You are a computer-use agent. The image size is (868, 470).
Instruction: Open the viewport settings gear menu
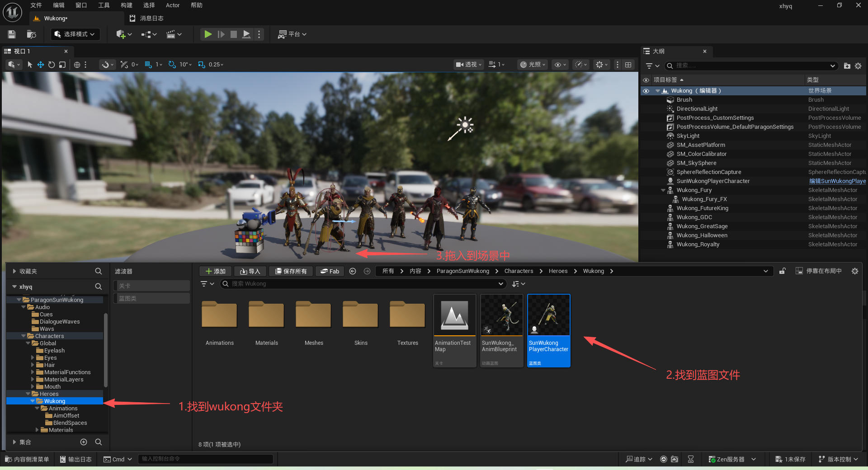(x=602, y=65)
